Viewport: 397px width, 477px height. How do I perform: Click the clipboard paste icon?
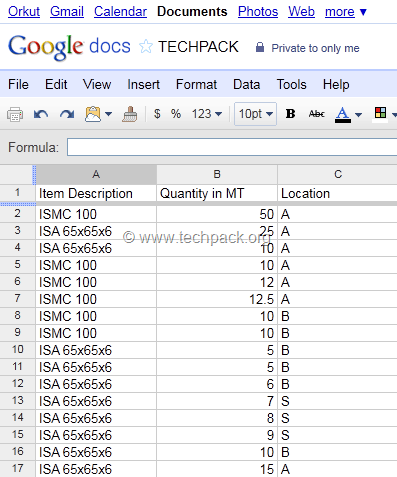point(93,114)
